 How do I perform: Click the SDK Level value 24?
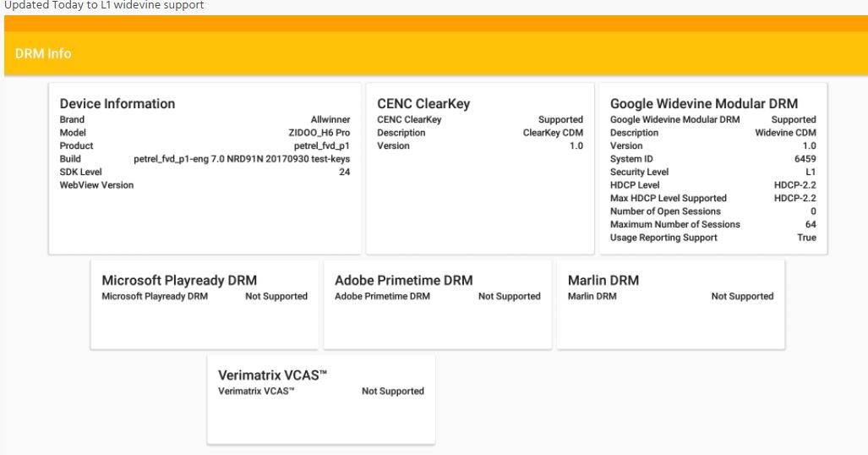(x=344, y=172)
